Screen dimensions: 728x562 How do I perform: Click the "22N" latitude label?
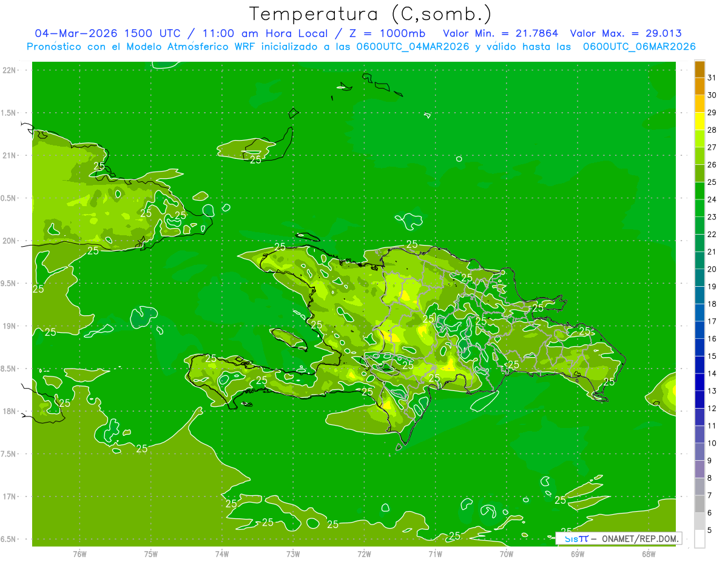tap(9, 70)
